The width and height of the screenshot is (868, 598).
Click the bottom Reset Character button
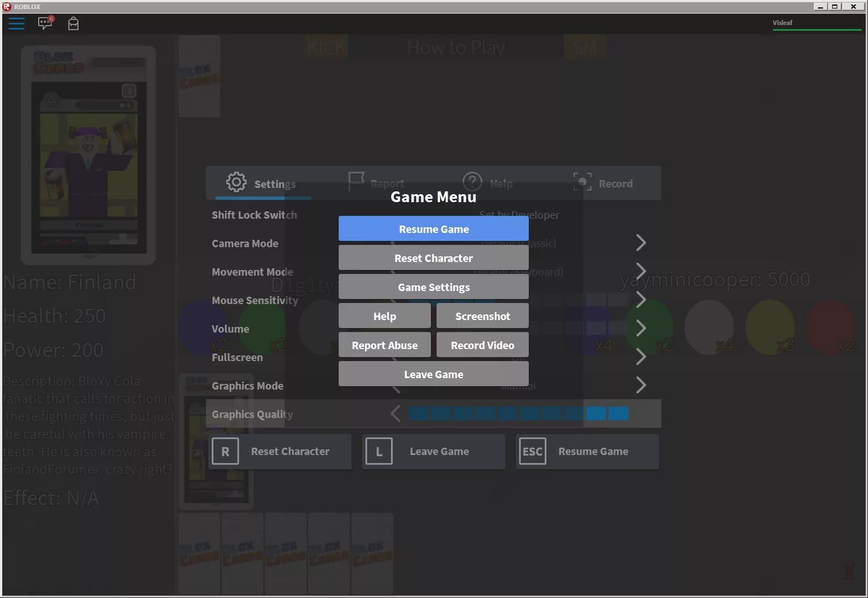(x=279, y=452)
